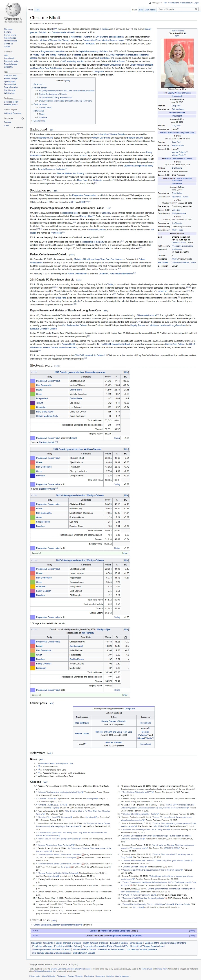Hide the 2014 Whitby—Oshawa election table
This screenshot has height=980, width=201.
pos(126,449)
